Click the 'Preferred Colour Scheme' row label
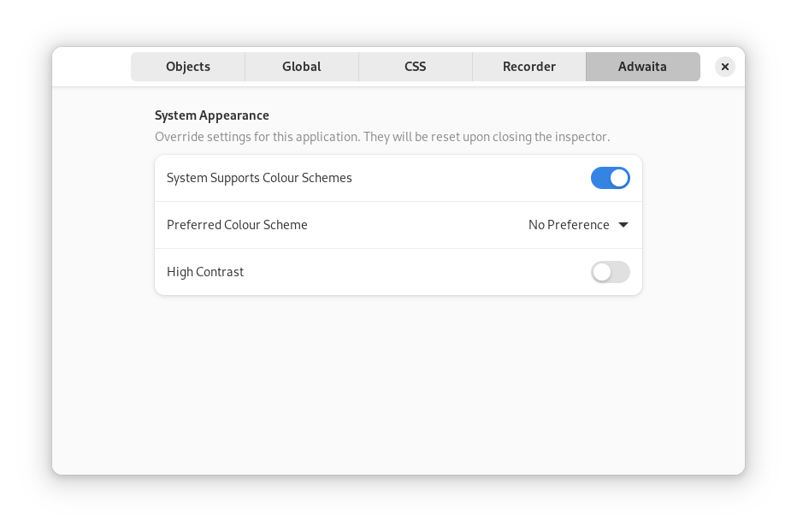Image resolution: width=797 pixels, height=532 pixels. 237,225
